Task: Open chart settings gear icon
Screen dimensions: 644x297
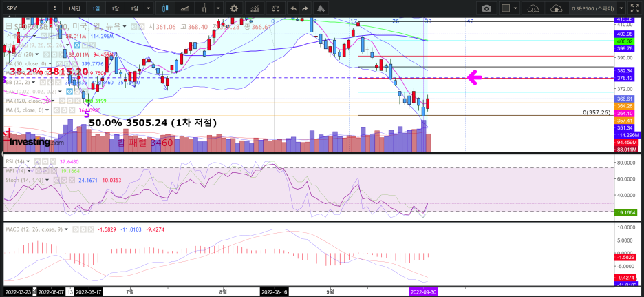Action: pyautogui.click(x=234, y=8)
